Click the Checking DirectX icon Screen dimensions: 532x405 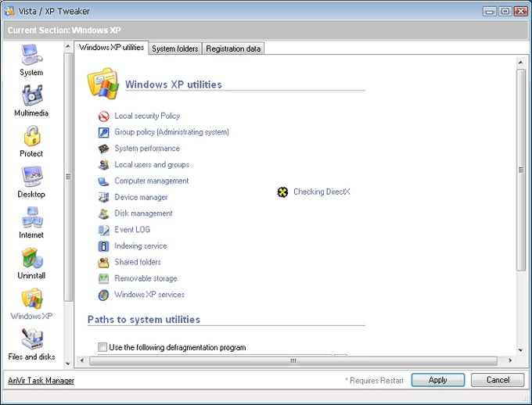282,192
